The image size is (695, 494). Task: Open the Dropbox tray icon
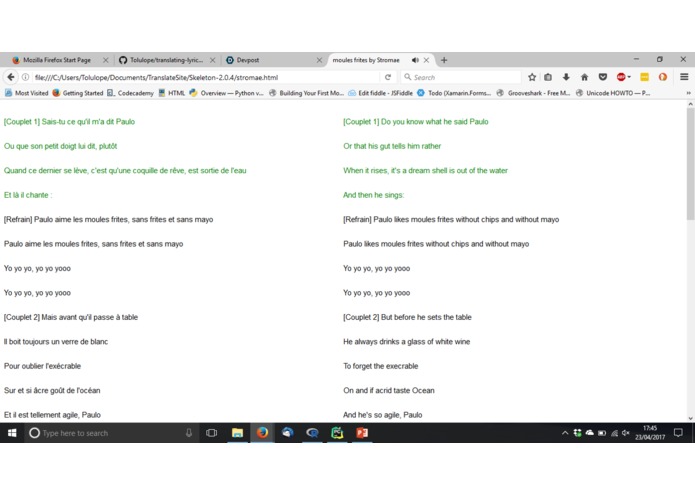point(577,433)
